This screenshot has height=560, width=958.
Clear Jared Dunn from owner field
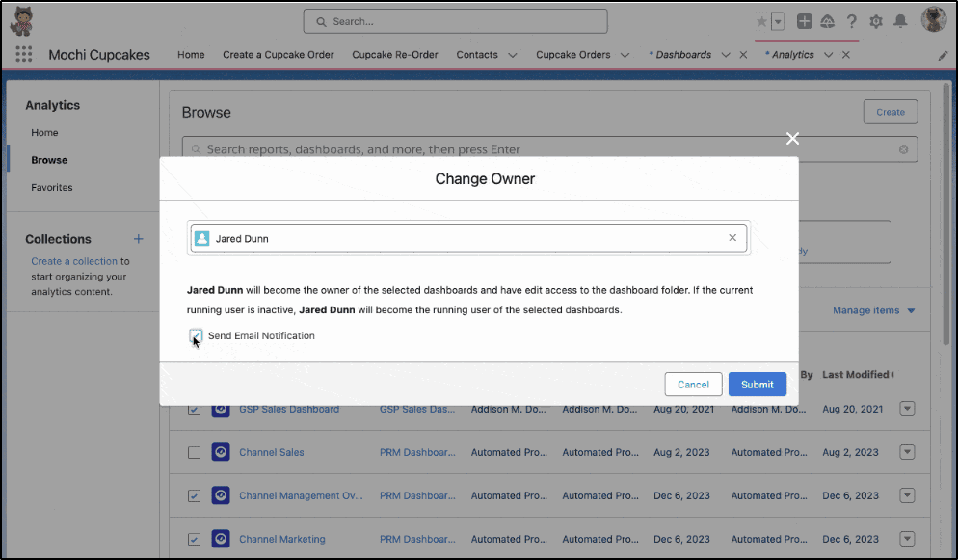click(x=732, y=237)
